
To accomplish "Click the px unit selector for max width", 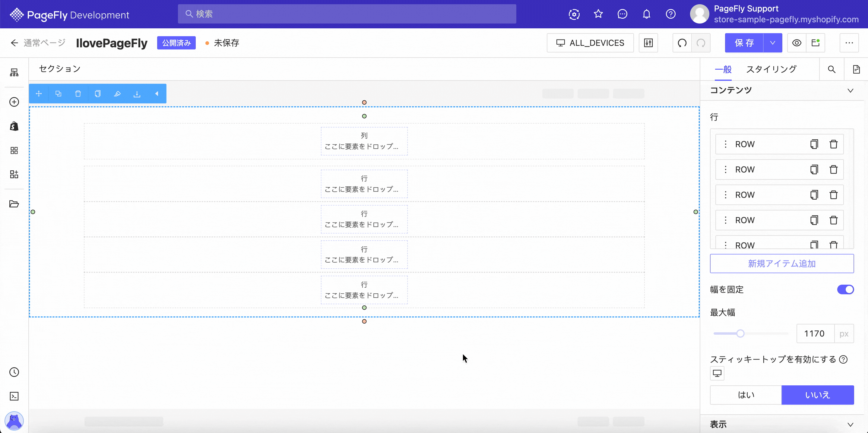I will [844, 333].
